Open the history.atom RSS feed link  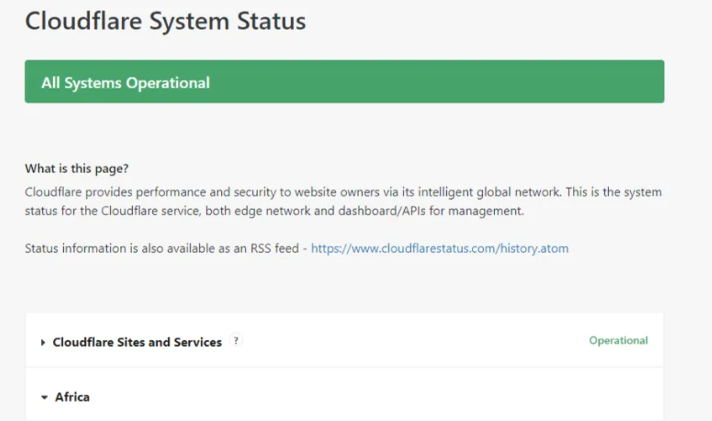click(439, 248)
